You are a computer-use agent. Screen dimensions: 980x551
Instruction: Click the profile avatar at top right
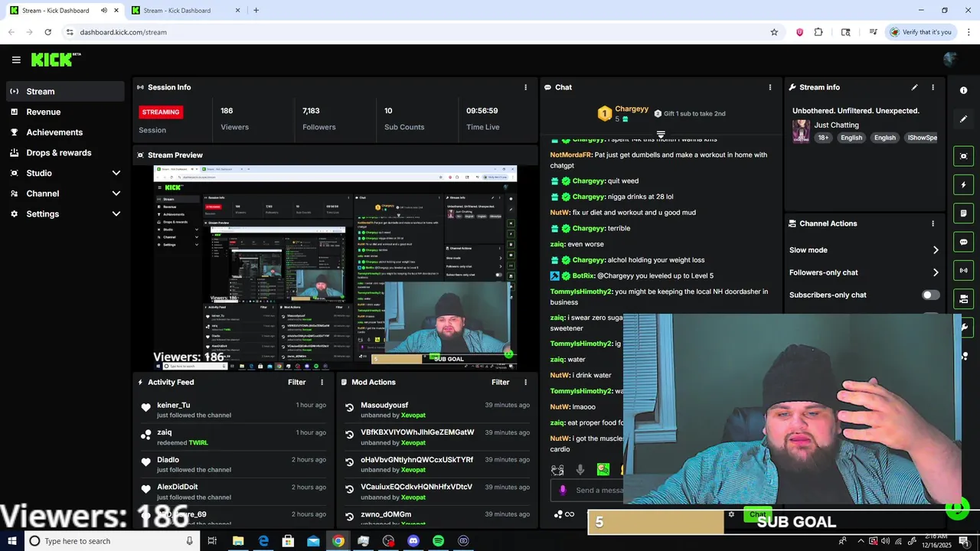(x=950, y=60)
